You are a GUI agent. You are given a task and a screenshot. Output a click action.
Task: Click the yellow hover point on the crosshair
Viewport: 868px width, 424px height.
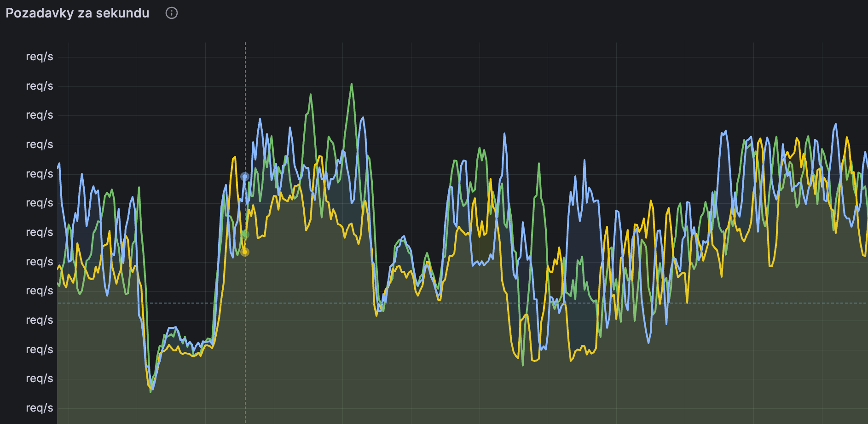point(245,252)
